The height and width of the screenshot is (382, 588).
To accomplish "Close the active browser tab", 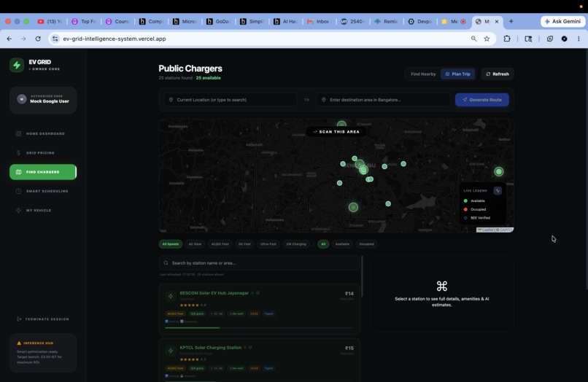I will point(497,22).
